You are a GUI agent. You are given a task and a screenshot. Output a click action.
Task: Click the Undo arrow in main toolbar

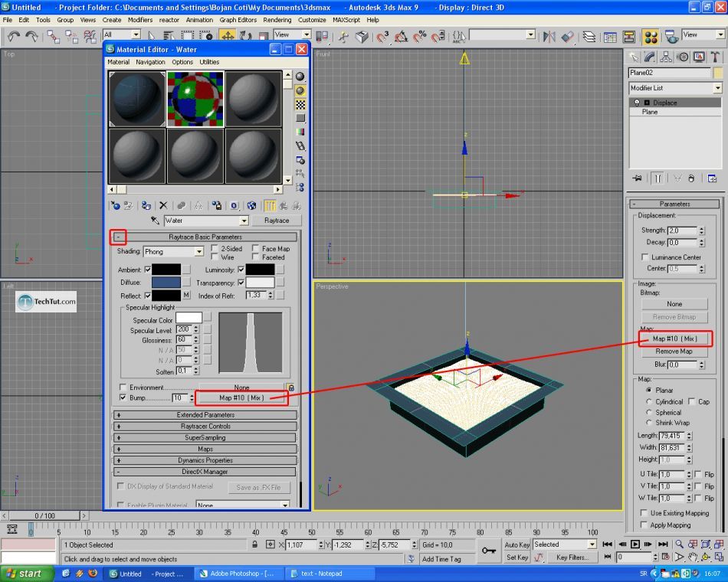click(x=13, y=36)
